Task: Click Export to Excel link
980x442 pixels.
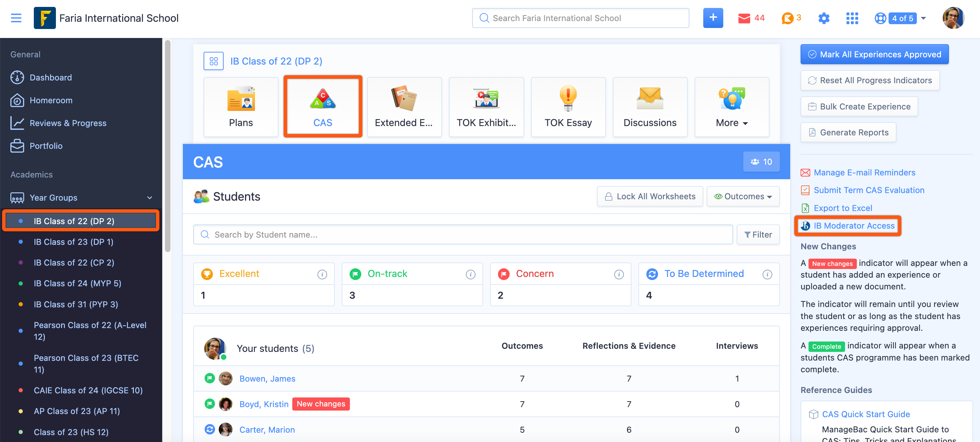Action: (843, 208)
